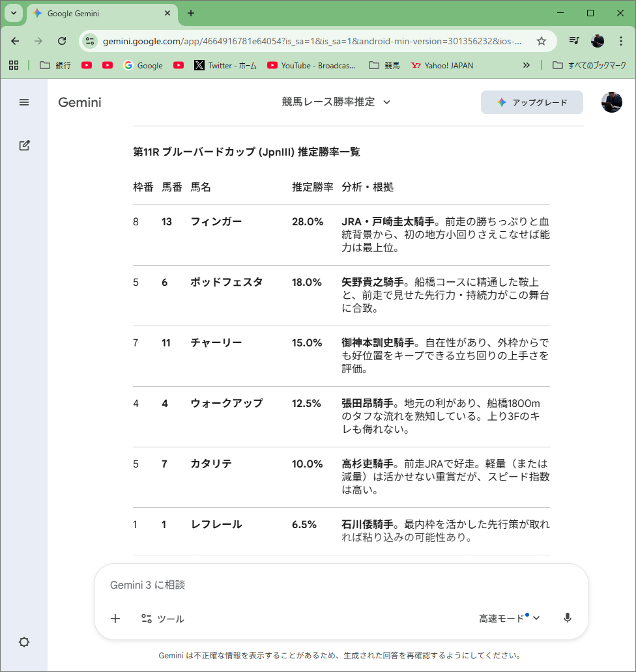
Task: Open the 競馬 bookmarks folder
Action: [384, 65]
